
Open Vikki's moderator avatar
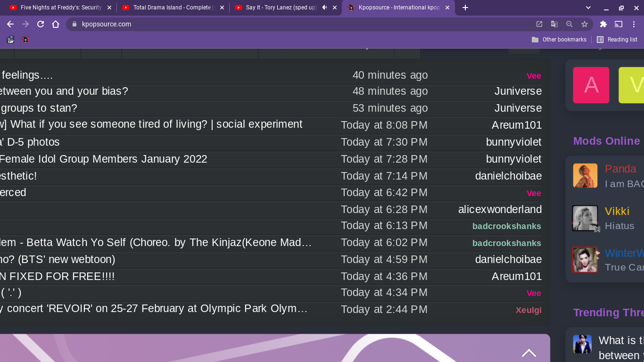coord(585,218)
